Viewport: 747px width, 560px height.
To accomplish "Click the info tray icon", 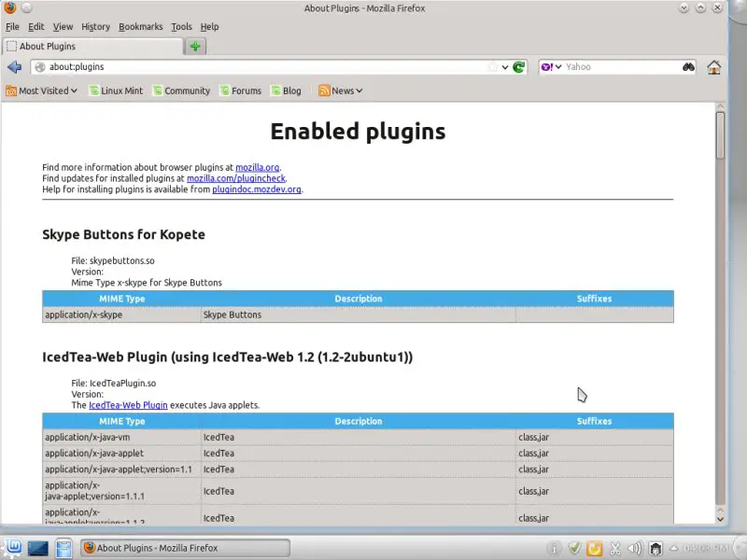I will point(554,549).
